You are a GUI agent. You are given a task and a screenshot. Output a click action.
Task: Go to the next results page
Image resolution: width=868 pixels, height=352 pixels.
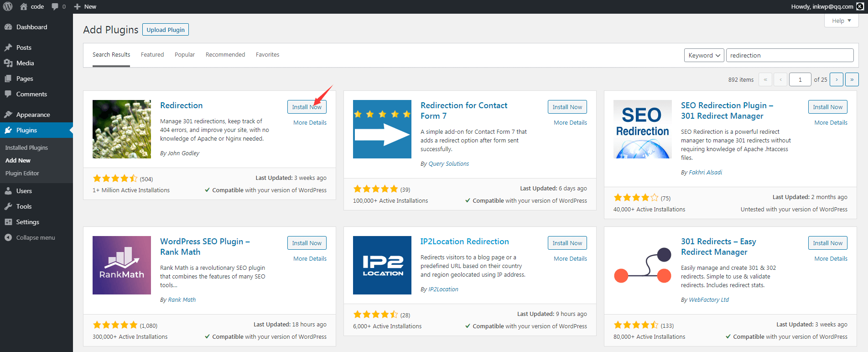pyautogui.click(x=837, y=79)
